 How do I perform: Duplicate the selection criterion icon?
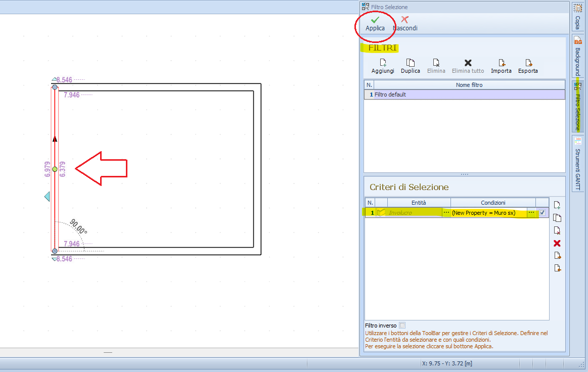pyautogui.click(x=557, y=218)
